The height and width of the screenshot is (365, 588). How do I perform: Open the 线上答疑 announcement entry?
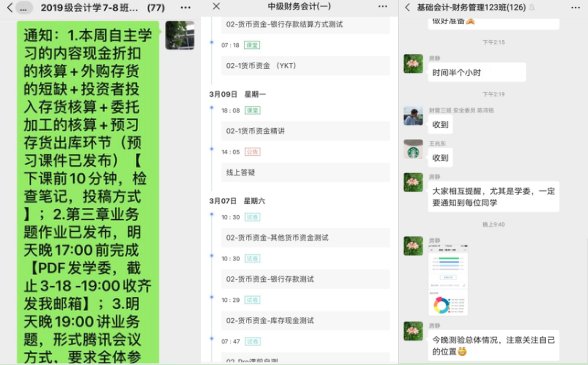(305, 173)
